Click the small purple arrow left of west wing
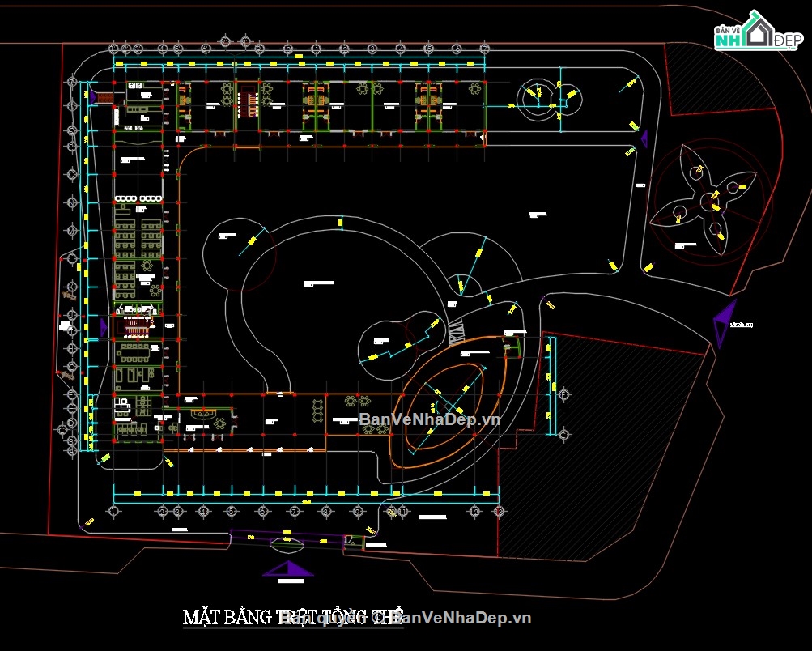Screen dimensions: 812x651 (x=103, y=327)
